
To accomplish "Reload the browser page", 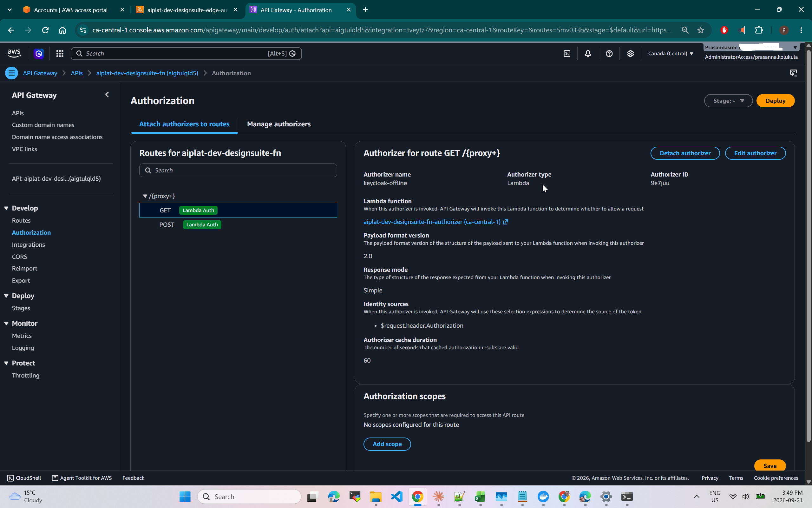I will pyautogui.click(x=45, y=30).
